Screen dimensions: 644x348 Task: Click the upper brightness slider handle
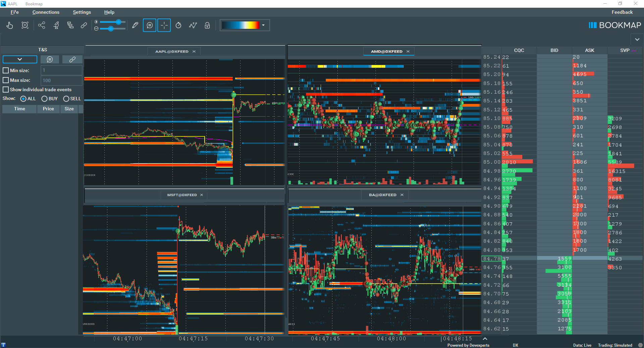click(x=118, y=22)
